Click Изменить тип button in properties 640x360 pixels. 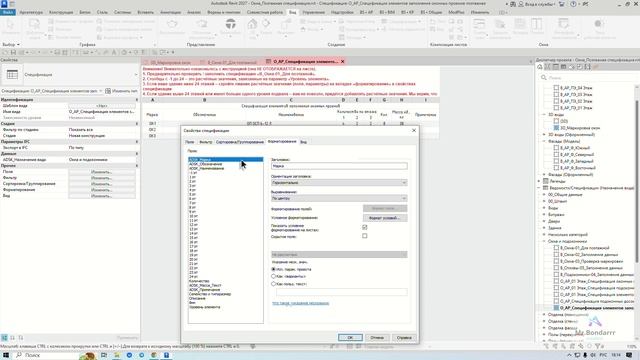click(122, 91)
